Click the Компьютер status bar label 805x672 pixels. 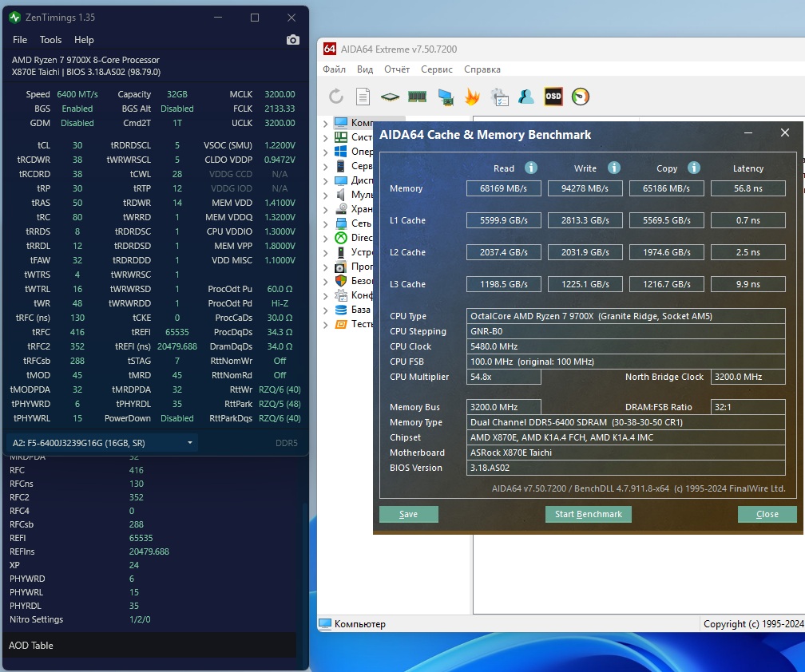tap(360, 624)
